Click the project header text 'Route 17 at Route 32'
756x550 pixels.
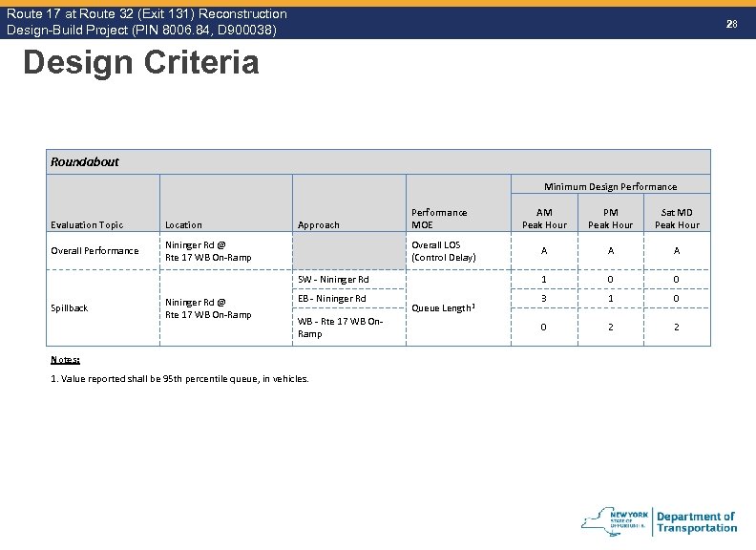click(90, 13)
